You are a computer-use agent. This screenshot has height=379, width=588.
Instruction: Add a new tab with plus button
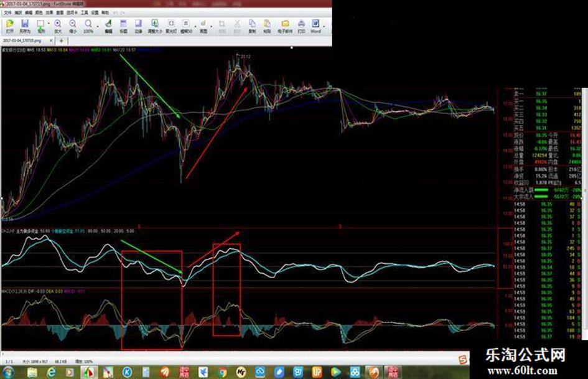coord(62,40)
